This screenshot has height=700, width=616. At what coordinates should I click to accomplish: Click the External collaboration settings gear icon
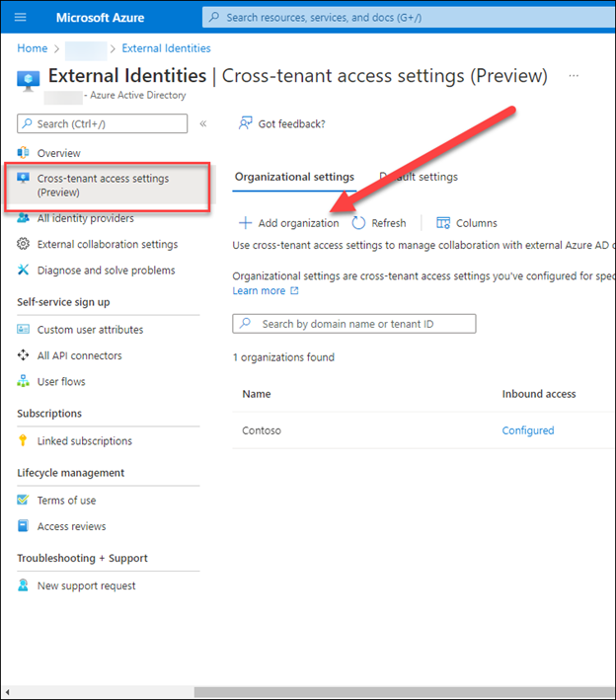[24, 244]
